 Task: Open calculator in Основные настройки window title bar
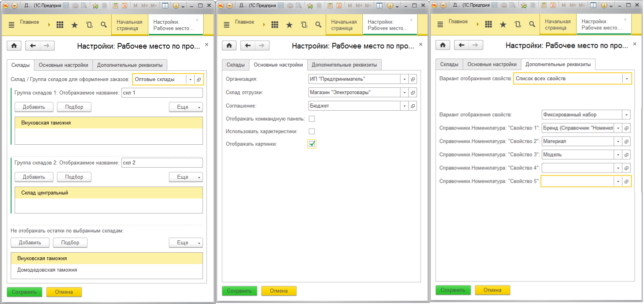330,6
